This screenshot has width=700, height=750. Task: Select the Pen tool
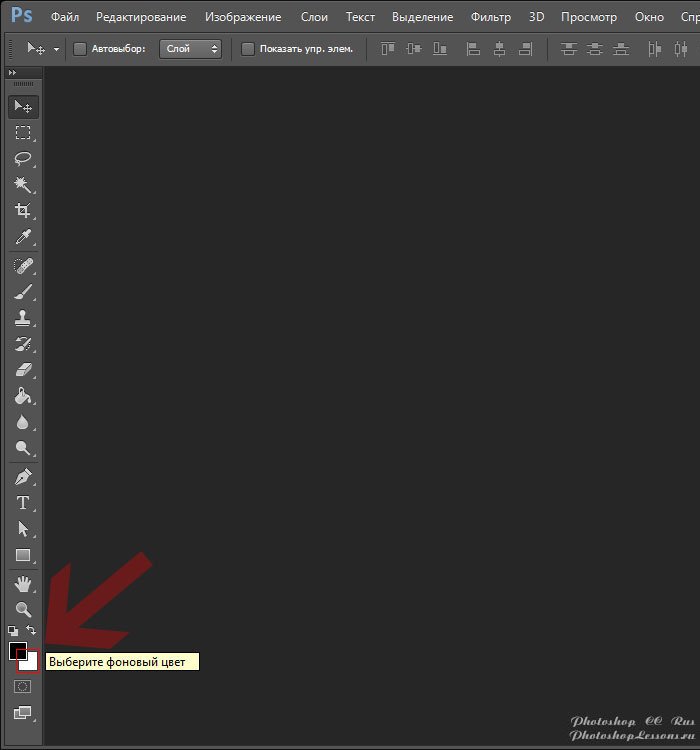point(23,477)
